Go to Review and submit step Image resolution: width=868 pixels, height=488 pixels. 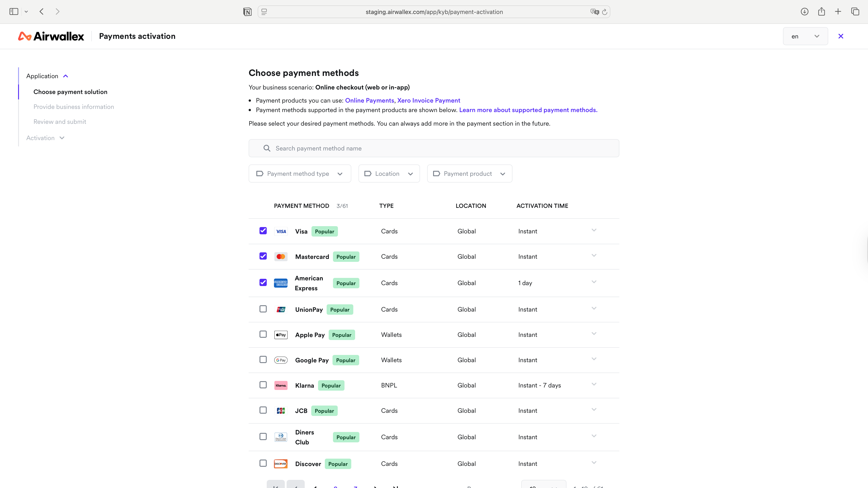point(60,122)
